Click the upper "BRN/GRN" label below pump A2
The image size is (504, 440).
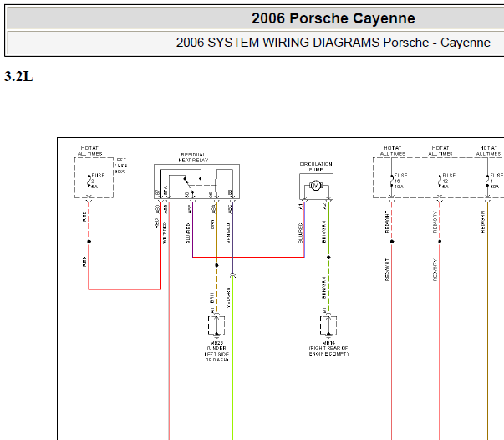(x=324, y=232)
